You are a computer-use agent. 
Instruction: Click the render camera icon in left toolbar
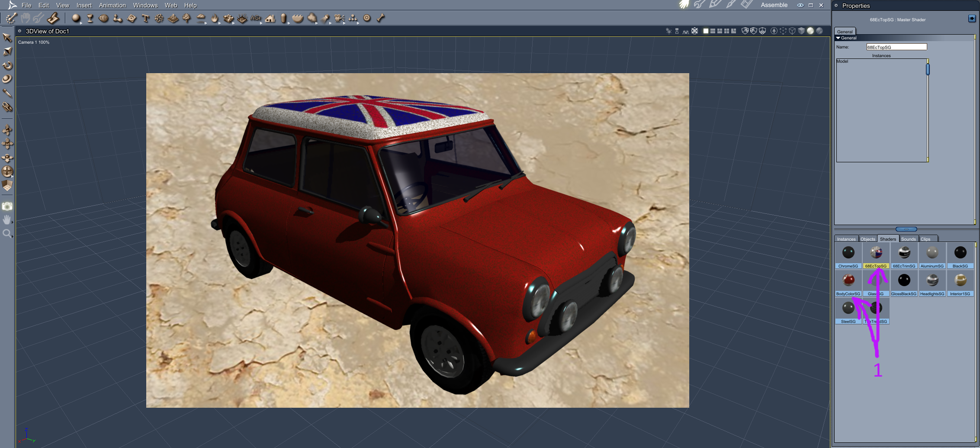(x=7, y=206)
